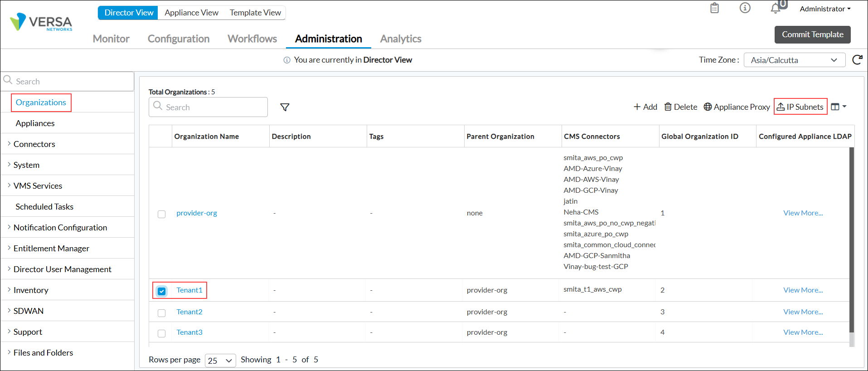The image size is (868, 371).
Task: Click the filter funnel icon
Action: click(285, 107)
